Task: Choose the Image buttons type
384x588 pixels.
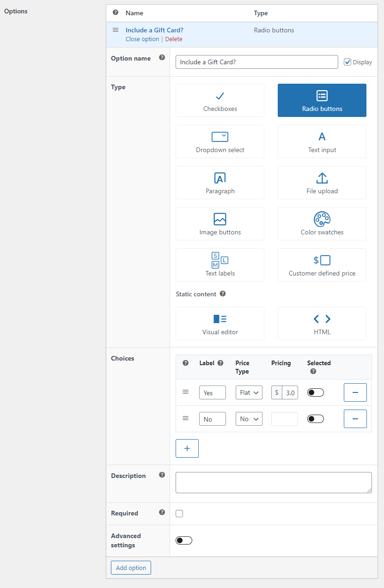Action: click(x=220, y=224)
